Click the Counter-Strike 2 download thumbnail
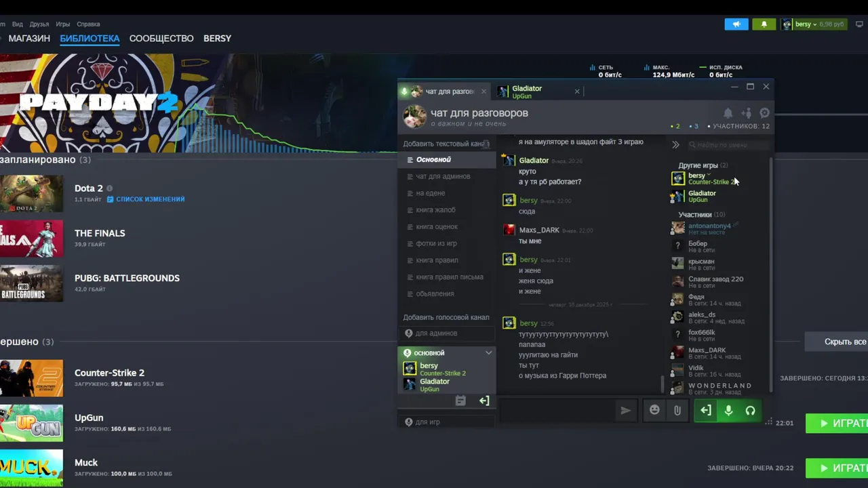This screenshot has height=488, width=868. pos(31,378)
